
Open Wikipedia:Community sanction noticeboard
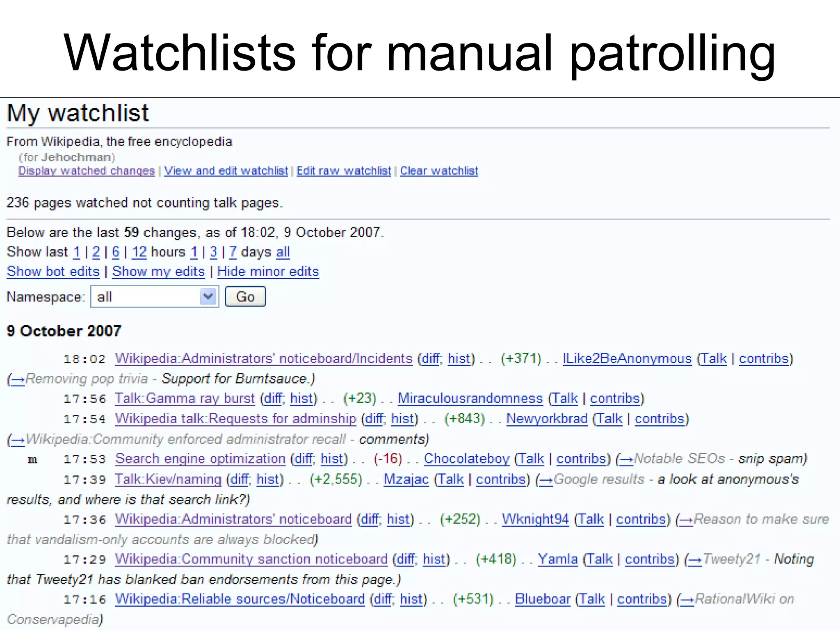point(251,559)
